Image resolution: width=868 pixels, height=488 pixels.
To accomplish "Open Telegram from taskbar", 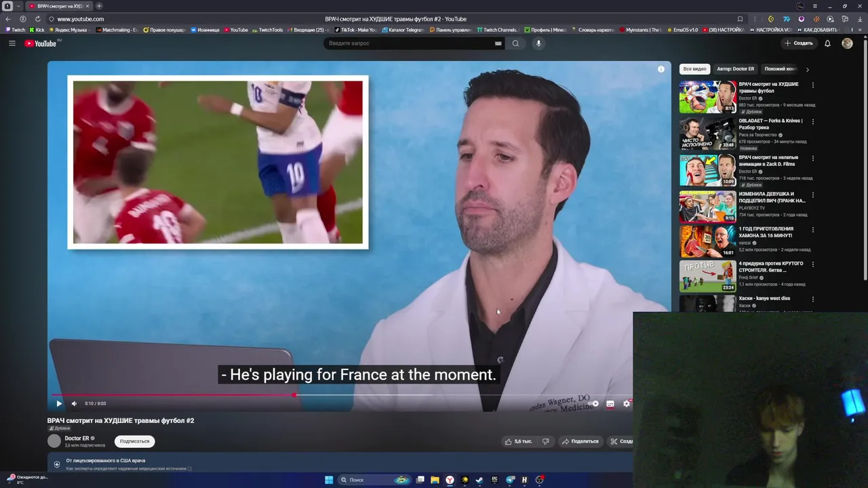I will [x=510, y=480].
